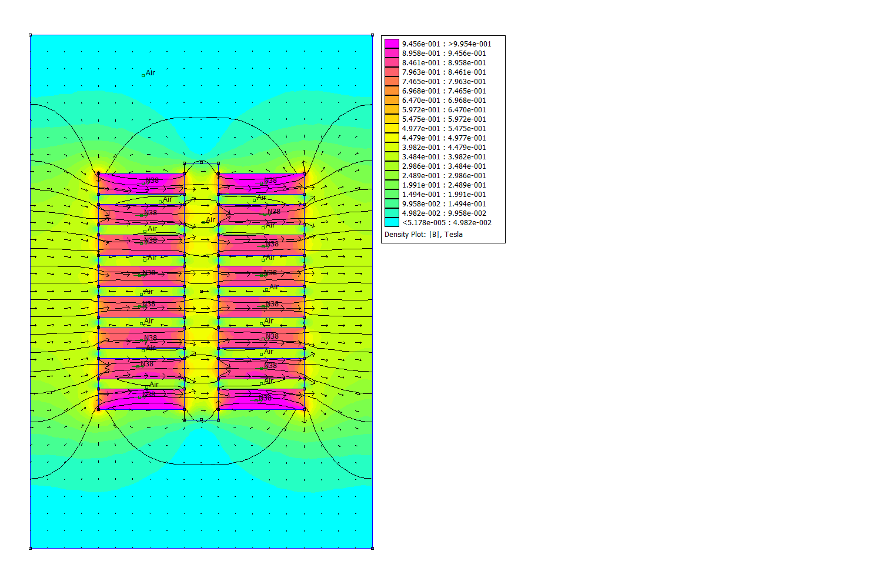Click the bottom-left corner node of the outer boundary

[x=31, y=548]
